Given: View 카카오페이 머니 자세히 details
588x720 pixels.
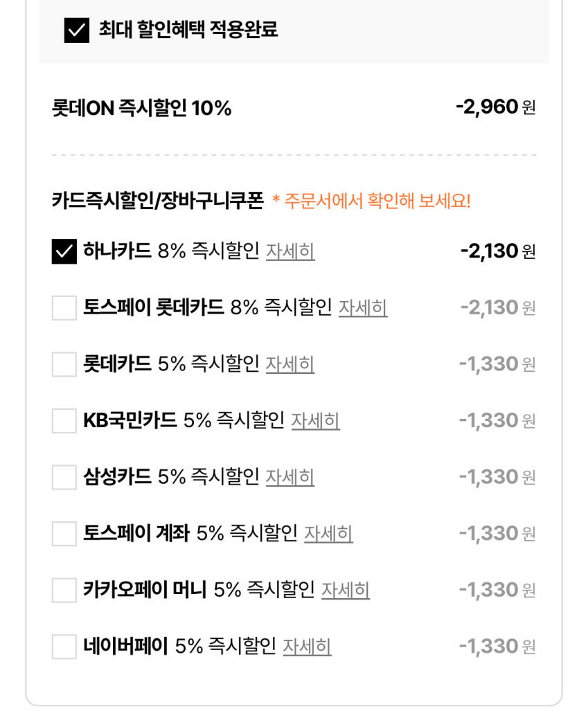Looking at the screenshot, I should tap(346, 591).
